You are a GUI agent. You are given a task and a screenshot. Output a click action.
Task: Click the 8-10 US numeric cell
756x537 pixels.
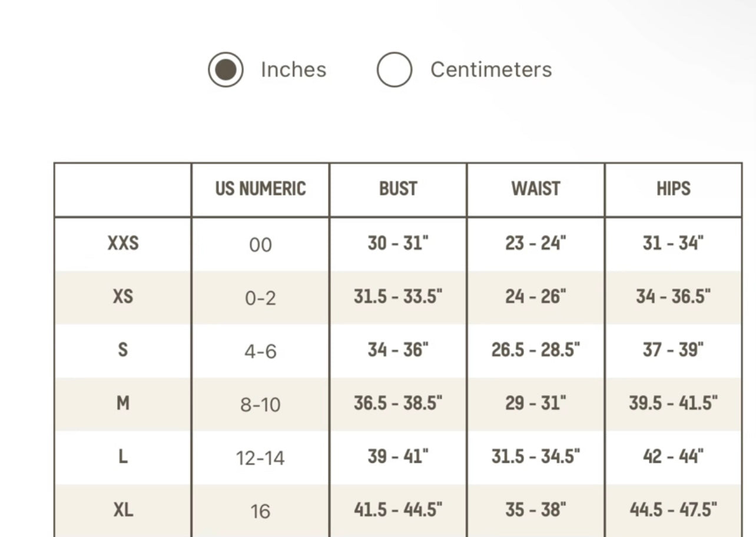(x=260, y=405)
